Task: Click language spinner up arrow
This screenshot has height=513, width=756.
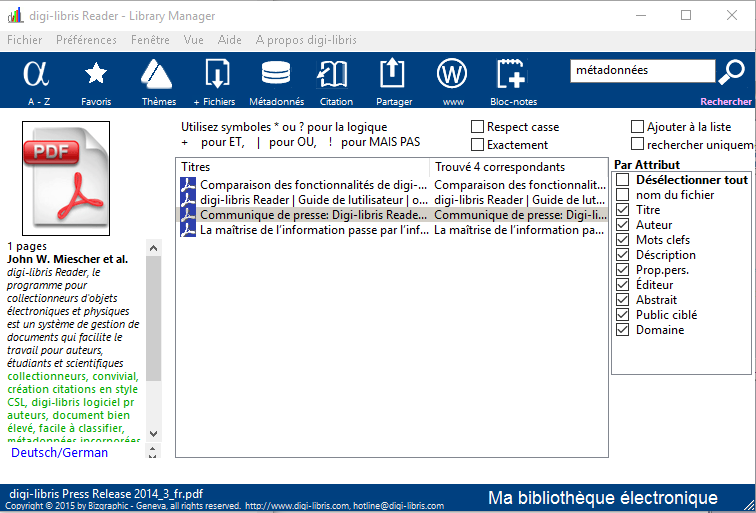Action: tap(153, 448)
